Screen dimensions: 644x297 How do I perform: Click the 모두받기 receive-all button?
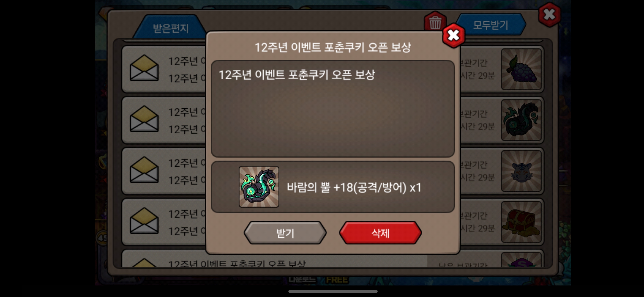491,25
